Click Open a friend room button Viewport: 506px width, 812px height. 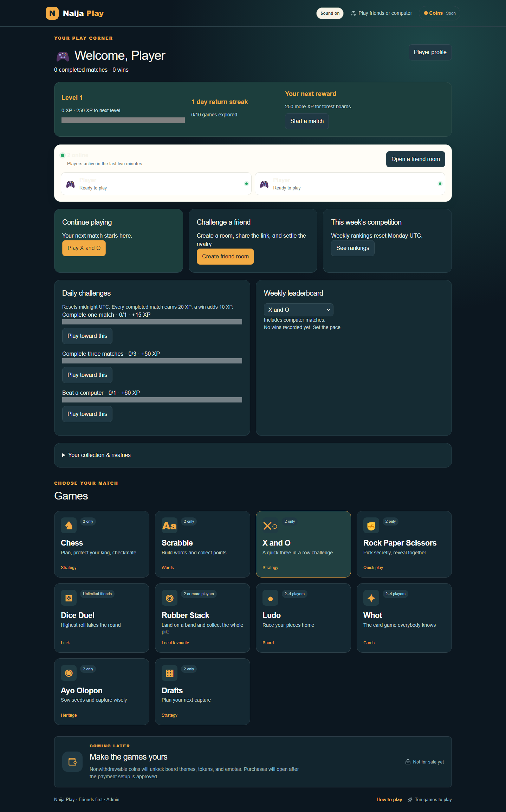pos(416,159)
